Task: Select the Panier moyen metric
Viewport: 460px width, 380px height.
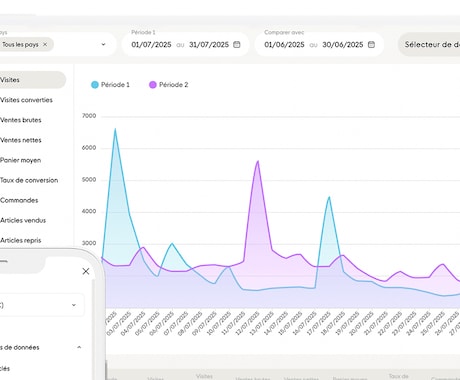Action: pyautogui.click(x=20, y=160)
